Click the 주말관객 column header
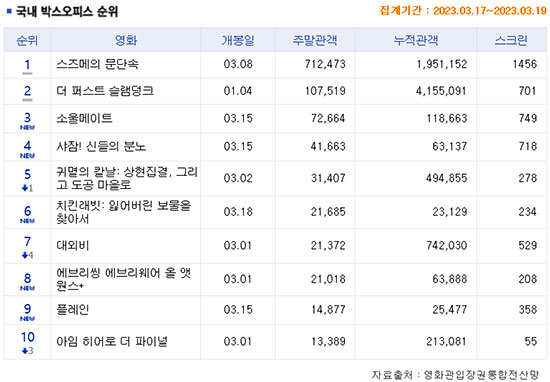 (x=315, y=40)
